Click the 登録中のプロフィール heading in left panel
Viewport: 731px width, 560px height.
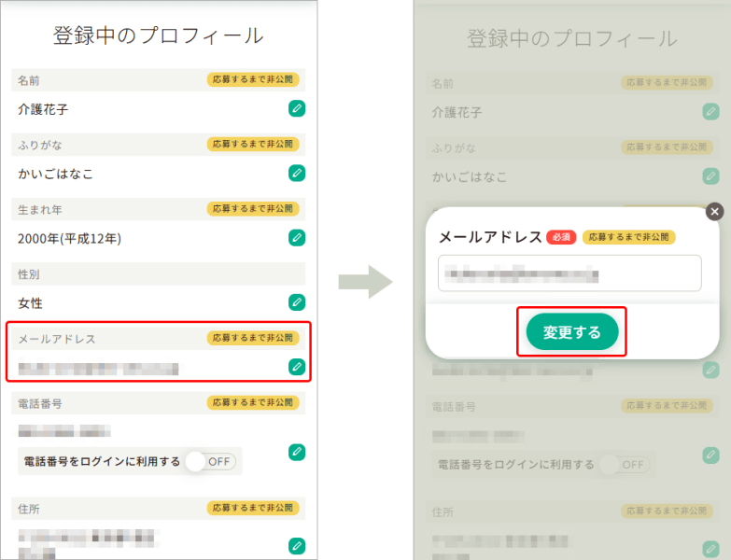click(158, 36)
